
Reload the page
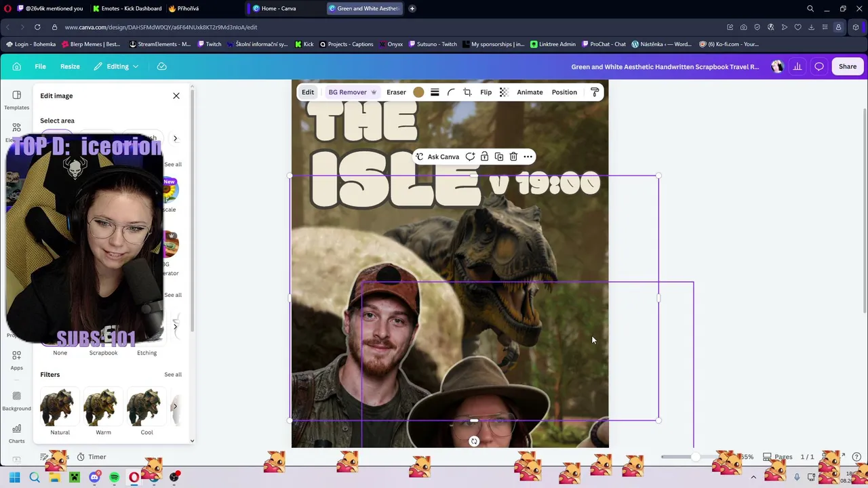click(x=37, y=27)
